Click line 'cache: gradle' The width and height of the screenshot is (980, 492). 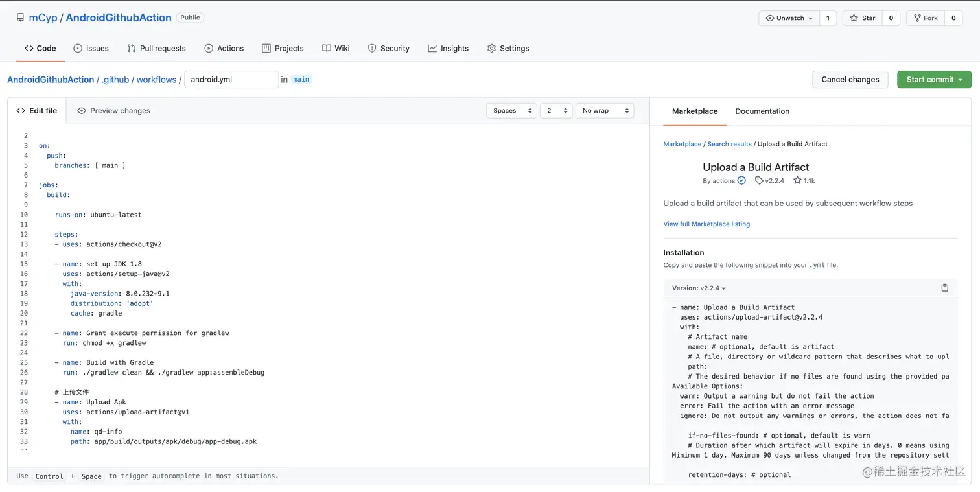pyautogui.click(x=96, y=313)
